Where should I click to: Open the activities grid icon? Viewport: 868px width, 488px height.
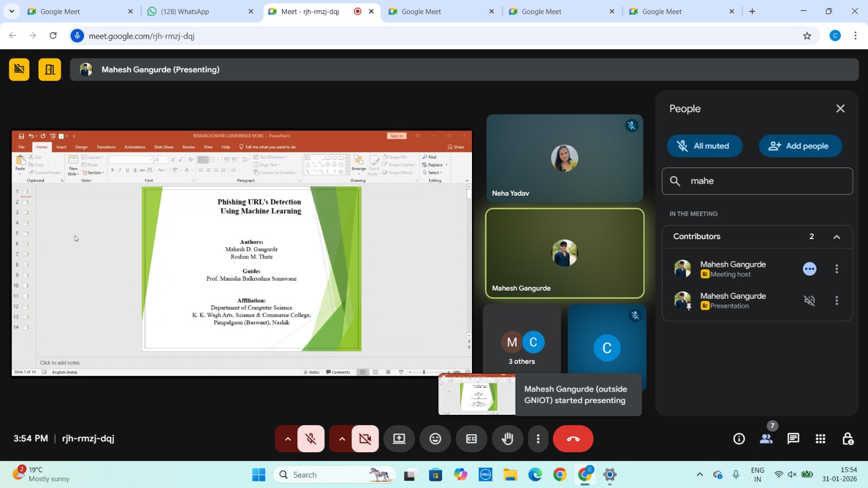820,439
